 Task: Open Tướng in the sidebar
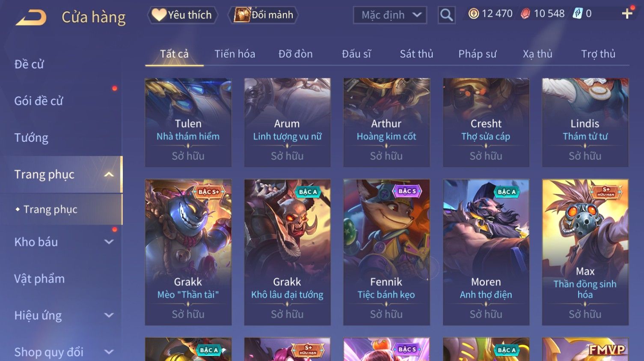click(x=31, y=138)
